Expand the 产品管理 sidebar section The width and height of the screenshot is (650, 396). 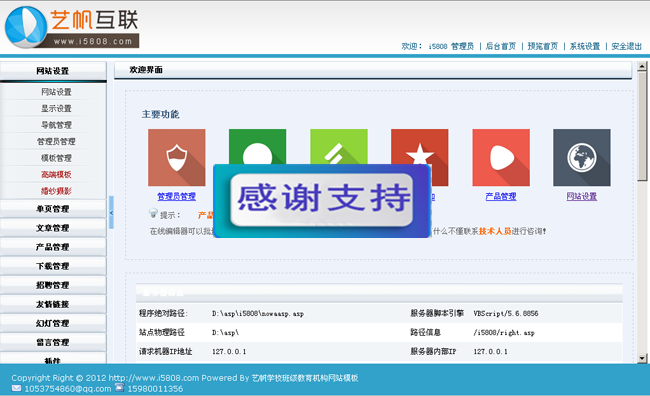pos(53,247)
